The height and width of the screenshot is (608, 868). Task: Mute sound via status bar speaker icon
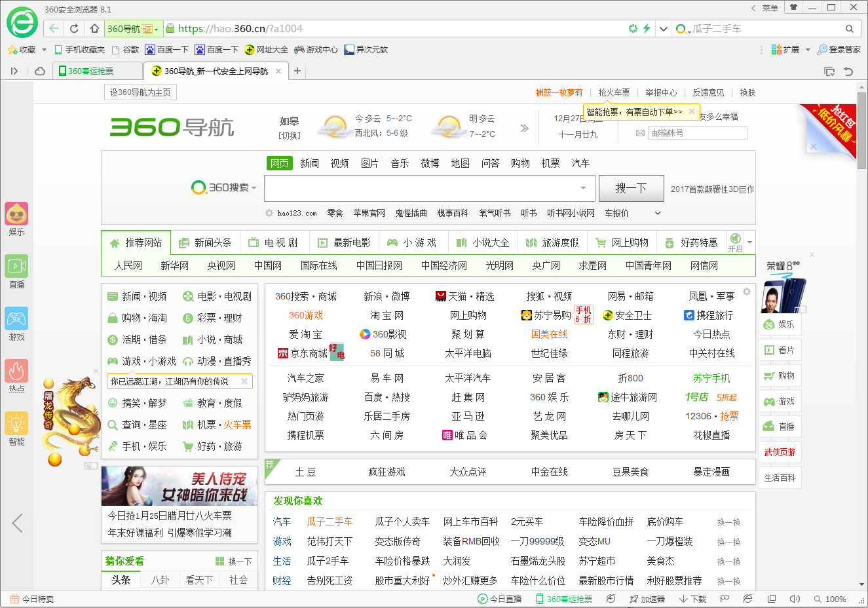pyautogui.click(x=795, y=599)
